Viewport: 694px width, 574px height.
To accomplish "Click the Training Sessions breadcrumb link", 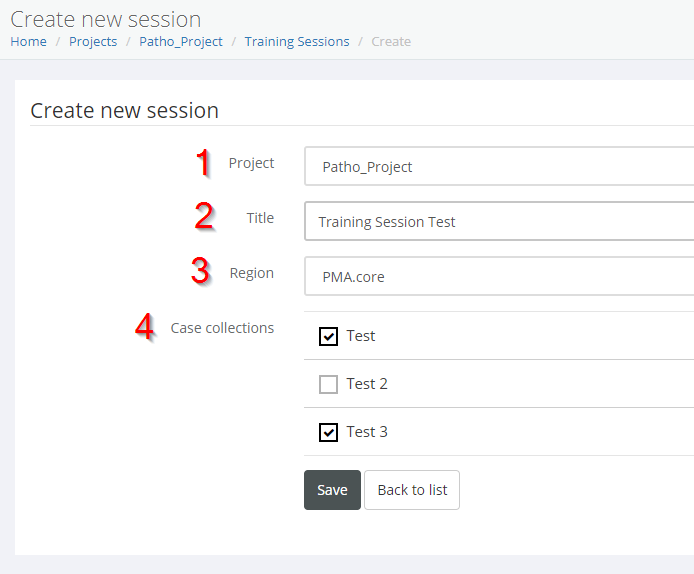I will (297, 41).
